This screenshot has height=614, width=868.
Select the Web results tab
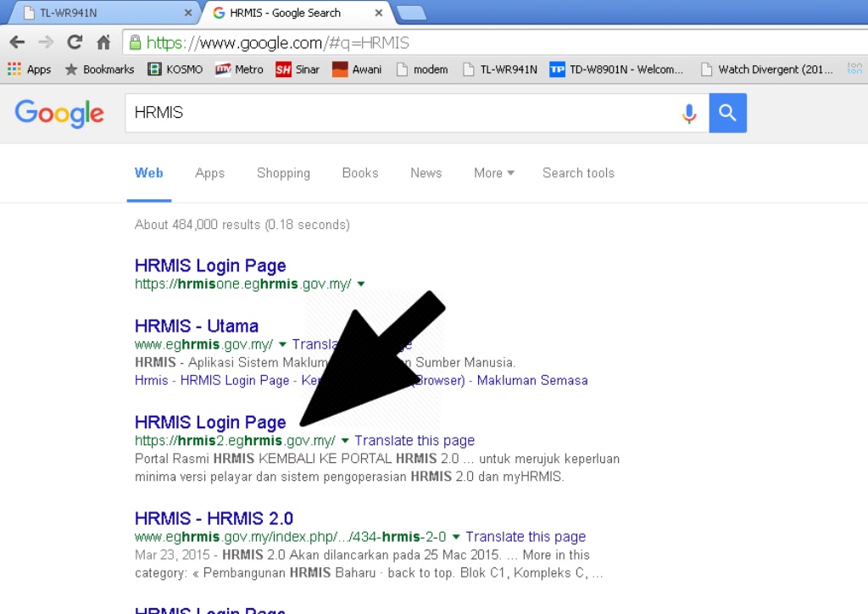point(149,173)
